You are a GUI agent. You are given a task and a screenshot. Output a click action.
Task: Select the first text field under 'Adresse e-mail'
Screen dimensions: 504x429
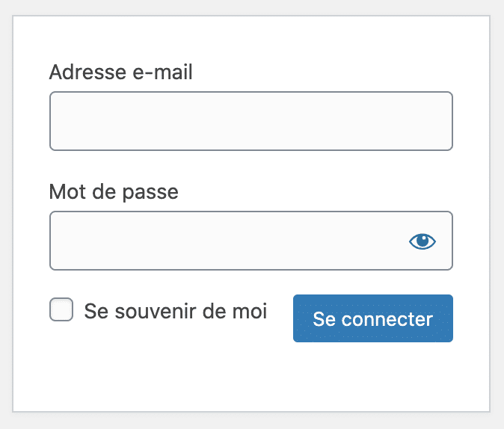251,121
